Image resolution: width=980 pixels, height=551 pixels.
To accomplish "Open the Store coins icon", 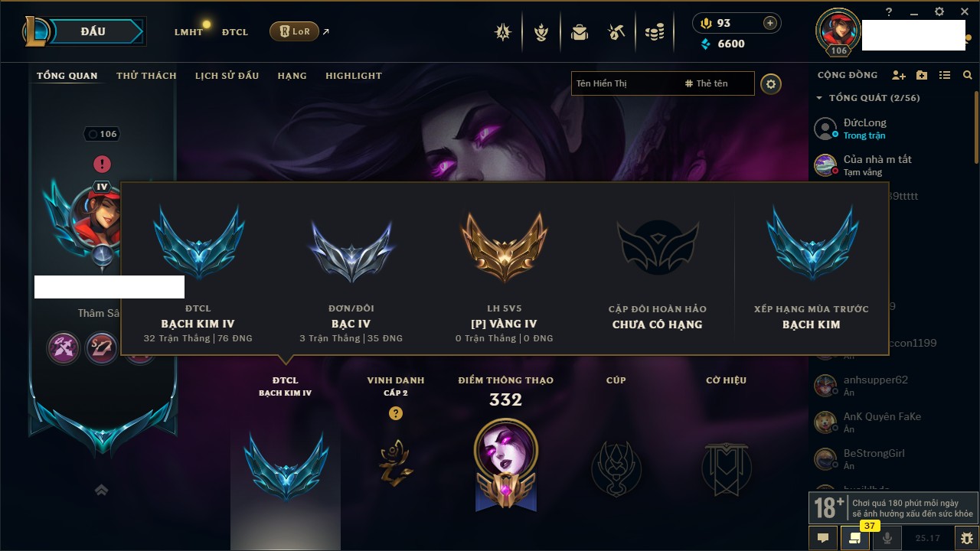I will tap(655, 32).
